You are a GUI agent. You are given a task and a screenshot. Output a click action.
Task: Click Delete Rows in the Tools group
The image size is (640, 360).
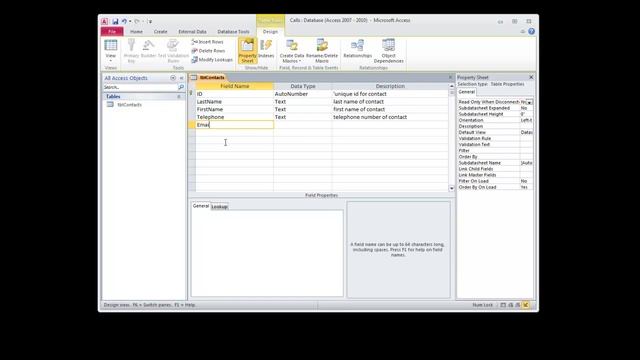[209, 51]
